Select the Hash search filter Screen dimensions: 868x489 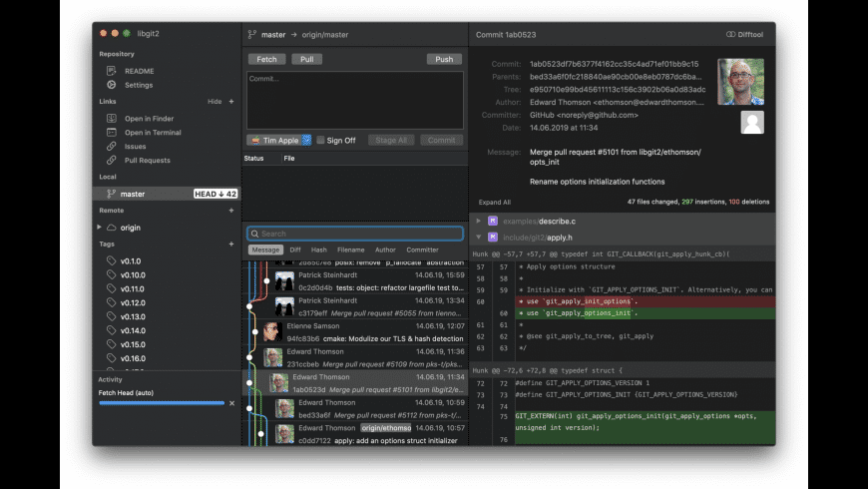click(319, 249)
